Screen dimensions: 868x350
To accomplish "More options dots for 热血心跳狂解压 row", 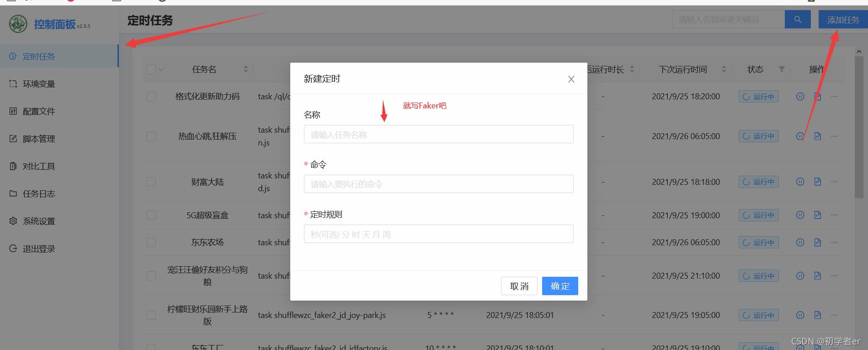I will pos(835,136).
